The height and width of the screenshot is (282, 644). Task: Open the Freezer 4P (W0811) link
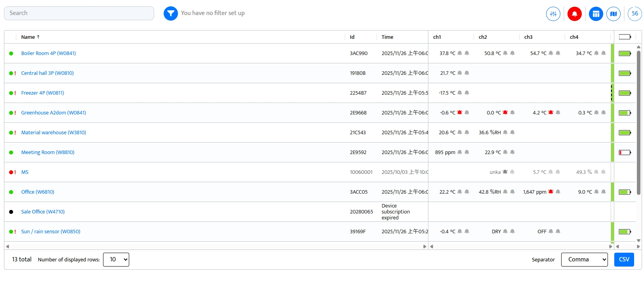pos(42,93)
